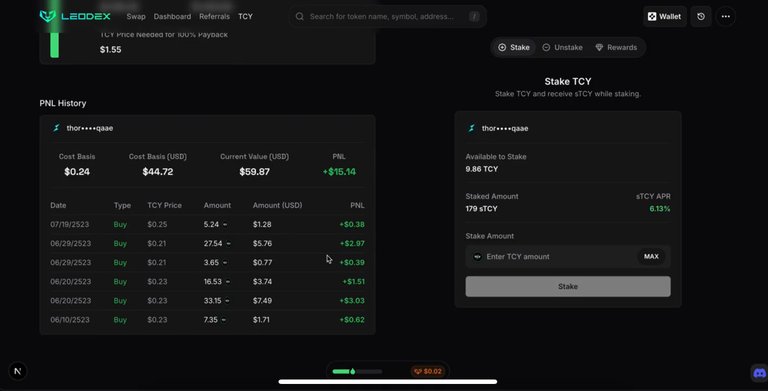768x391 pixels.
Task: Click the orange $0.02 price badge
Action: click(x=428, y=371)
